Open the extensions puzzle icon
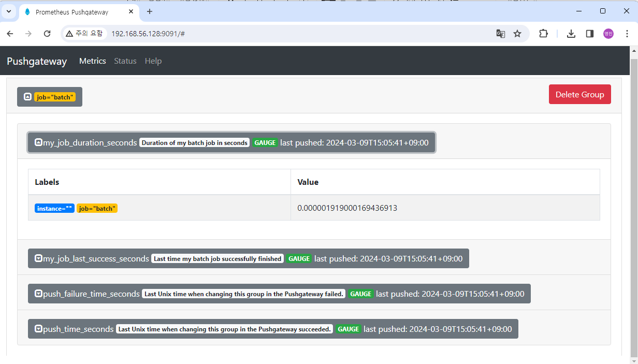 (543, 34)
